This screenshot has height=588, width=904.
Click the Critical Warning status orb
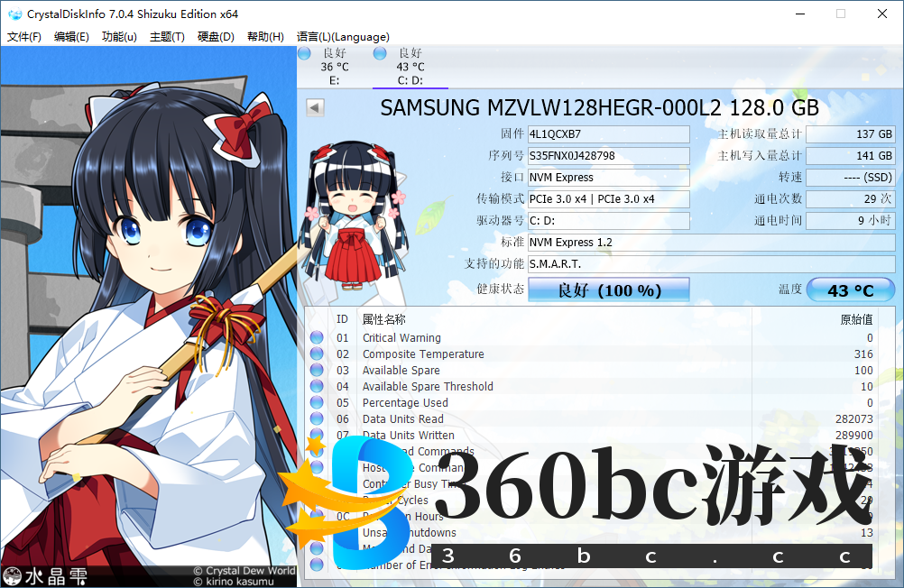click(317, 338)
